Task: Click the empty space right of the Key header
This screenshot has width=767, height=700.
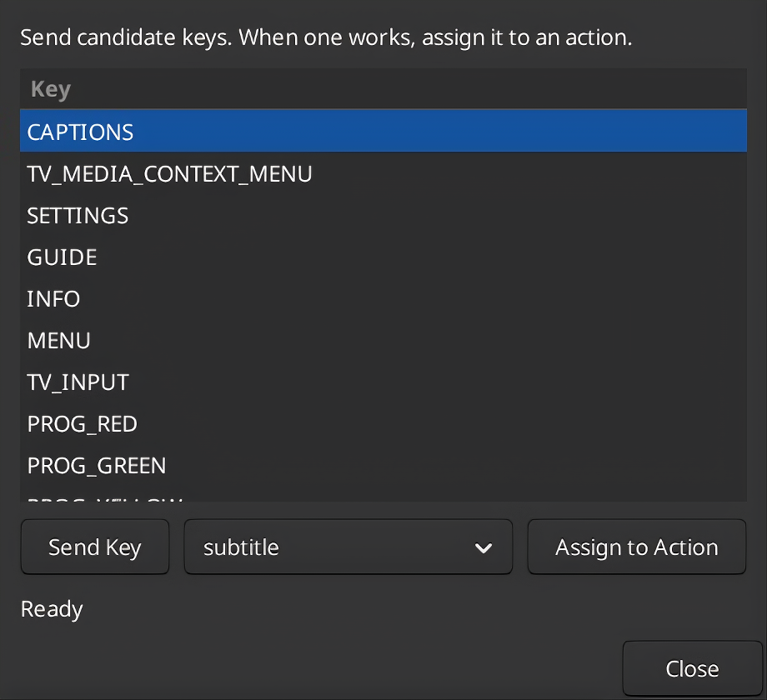Action: (x=409, y=89)
